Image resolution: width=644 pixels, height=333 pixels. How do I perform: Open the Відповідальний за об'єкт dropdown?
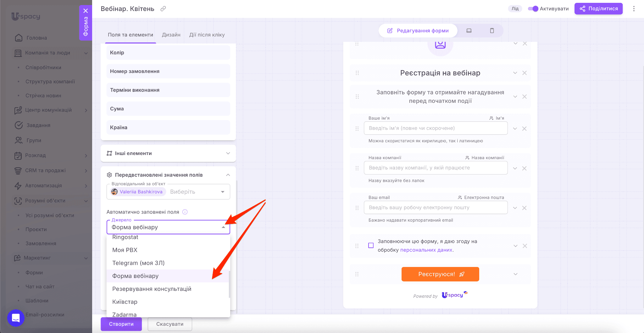[x=222, y=192]
